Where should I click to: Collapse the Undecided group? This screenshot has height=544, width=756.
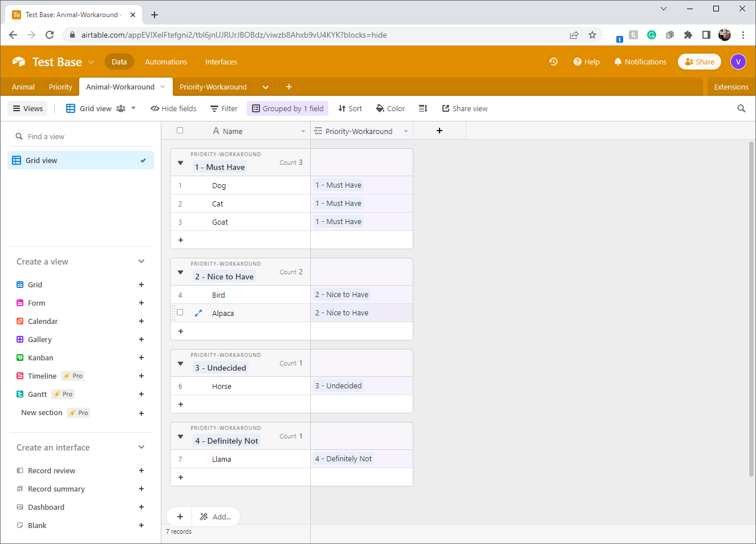coord(181,364)
